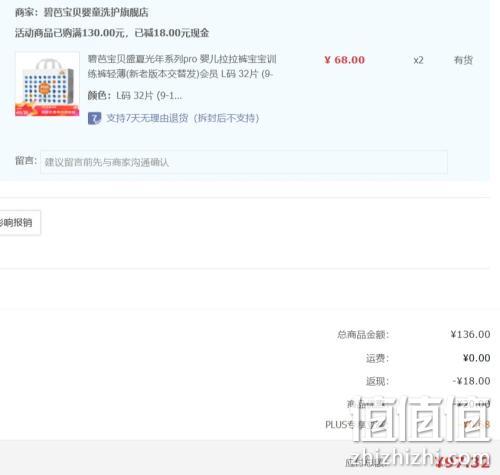Viewport: 500px width, 475px height.
Task: Click the 有货 stock status text
Action: 463,60
